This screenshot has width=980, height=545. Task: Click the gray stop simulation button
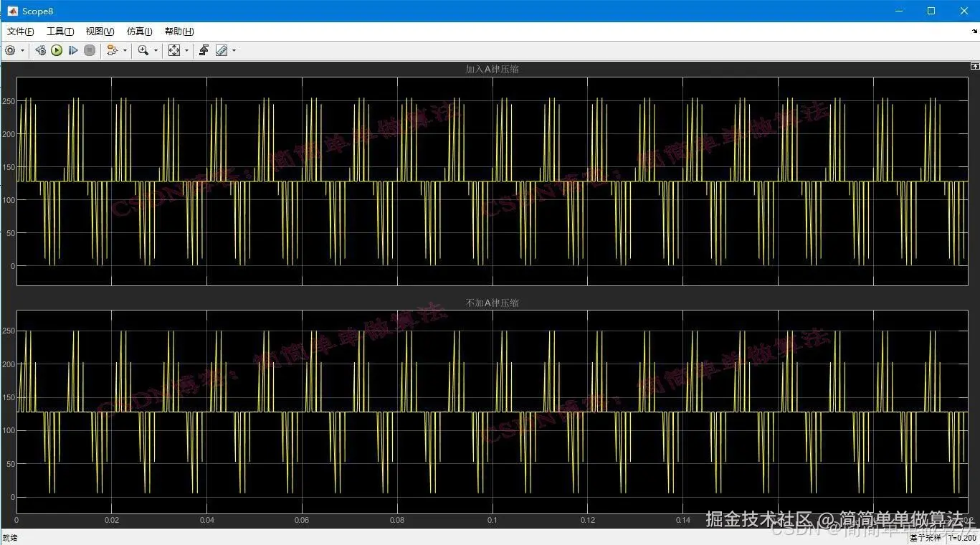click(90, 50)
